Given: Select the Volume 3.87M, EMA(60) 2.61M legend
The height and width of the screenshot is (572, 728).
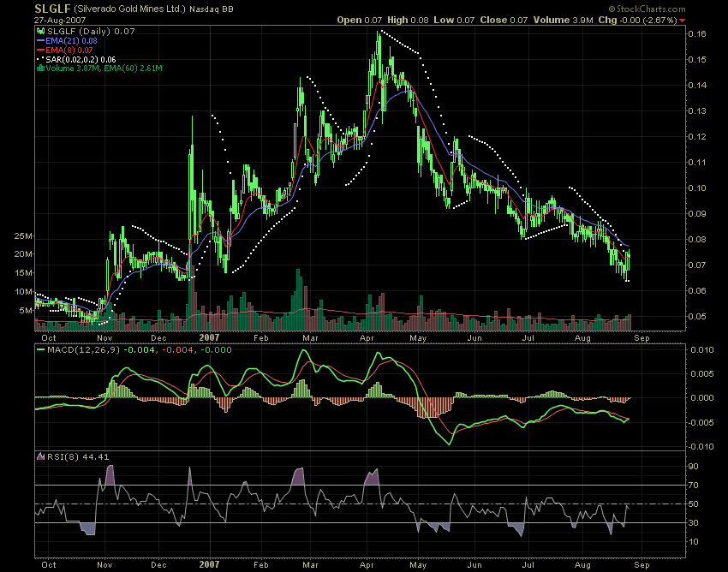Looking at the screenshot, I should (104, 69).
